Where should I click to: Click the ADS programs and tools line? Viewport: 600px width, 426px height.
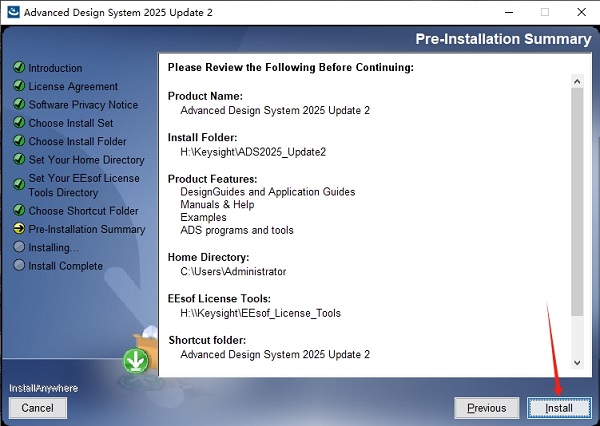click(237, 230)
